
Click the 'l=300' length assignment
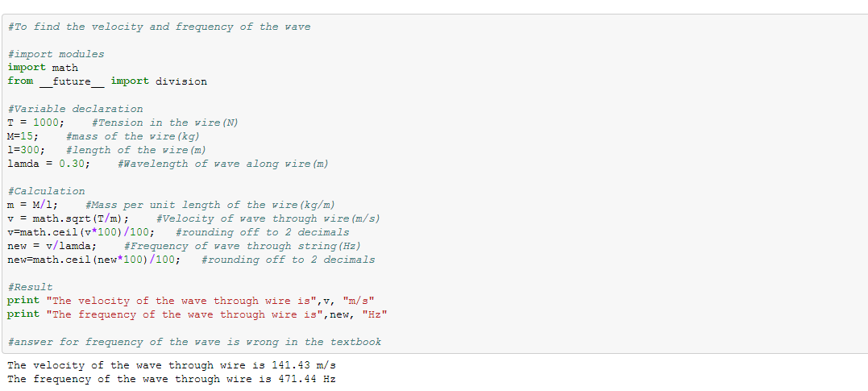(26, 150)
